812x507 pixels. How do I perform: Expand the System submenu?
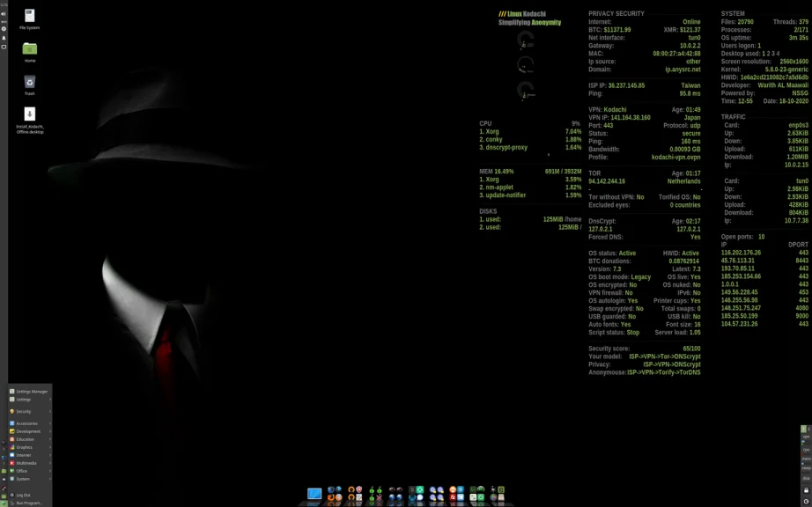pyautogui.click(x=25, y=478)
